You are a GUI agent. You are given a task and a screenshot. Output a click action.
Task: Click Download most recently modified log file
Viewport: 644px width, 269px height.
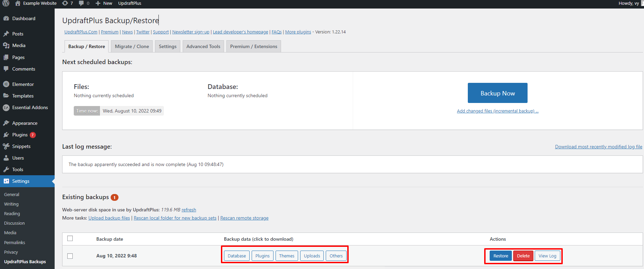(599, 147)
